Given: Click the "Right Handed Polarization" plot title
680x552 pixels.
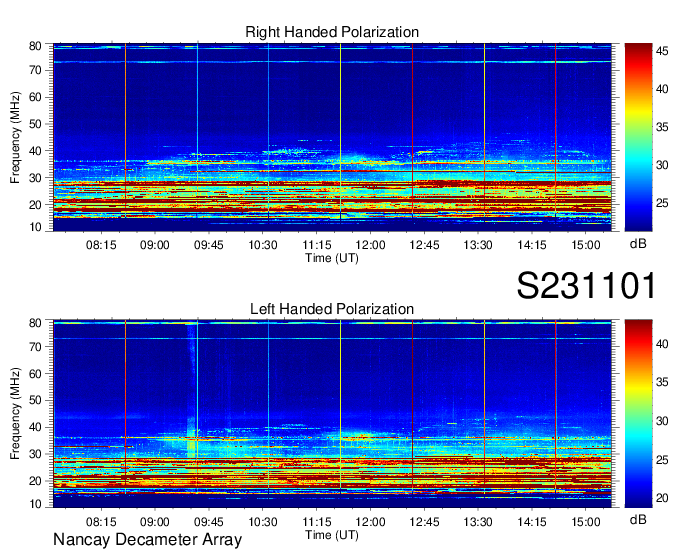Looking at the screenshot, I should click(332, 32).
